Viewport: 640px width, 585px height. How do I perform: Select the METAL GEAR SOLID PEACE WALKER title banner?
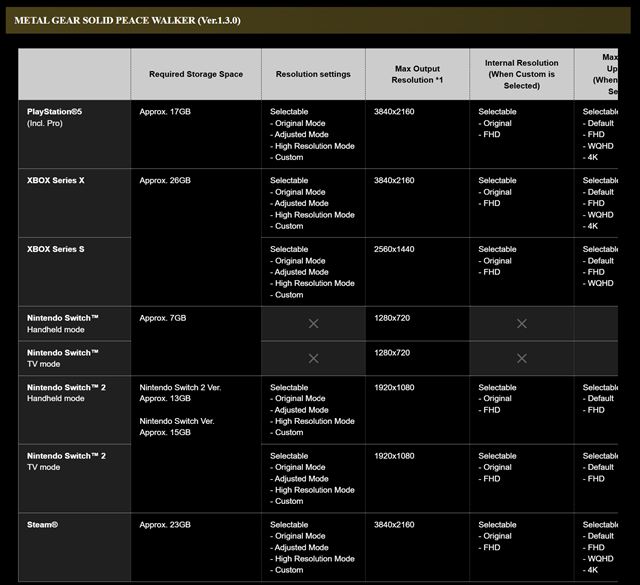318,20
